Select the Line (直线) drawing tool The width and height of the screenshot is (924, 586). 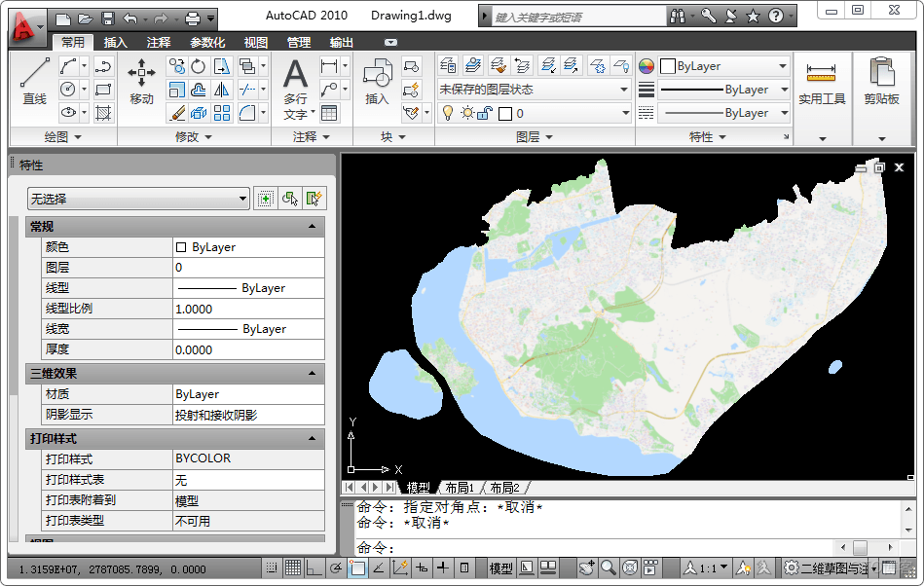pos(34,82)
